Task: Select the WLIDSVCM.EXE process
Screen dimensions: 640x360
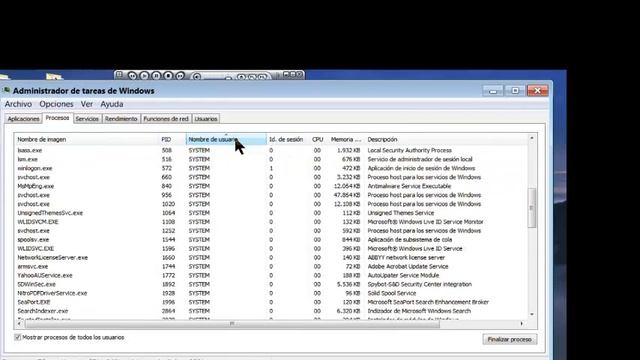Action: [x=271, y=222]
